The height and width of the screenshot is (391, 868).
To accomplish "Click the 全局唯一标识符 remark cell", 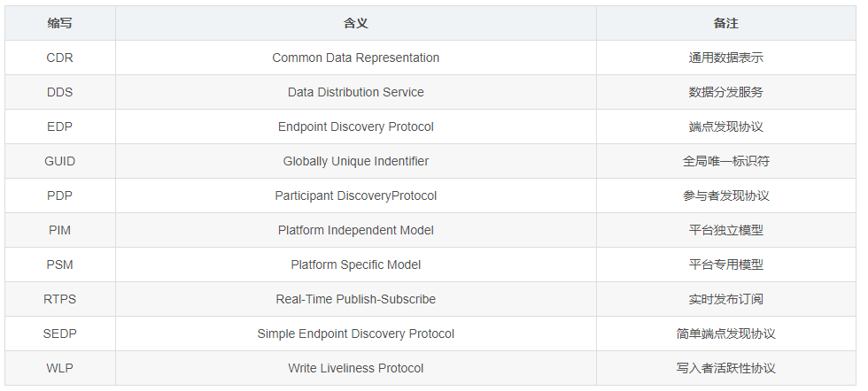I will pyautogui.click(x=725, y=161).
